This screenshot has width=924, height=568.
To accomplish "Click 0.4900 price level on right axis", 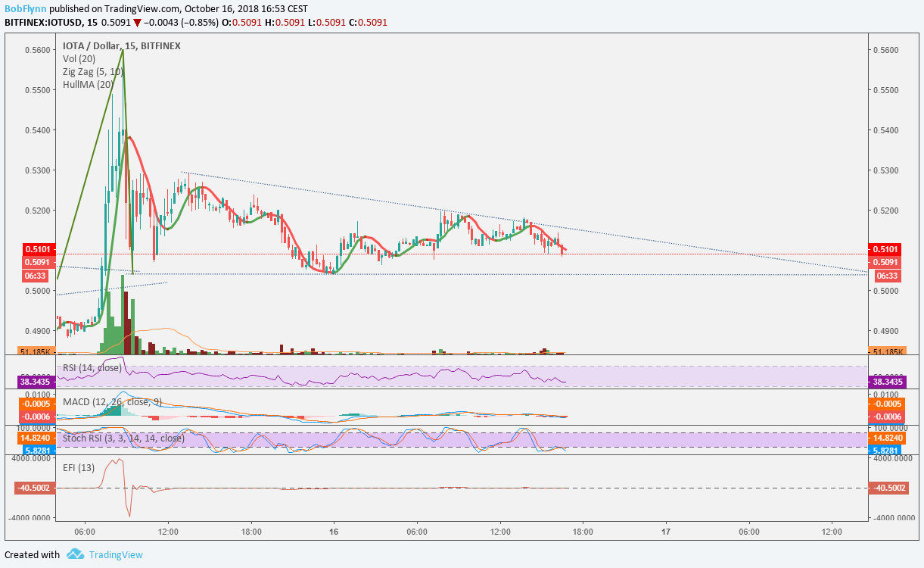I will [x=885, y=331].
